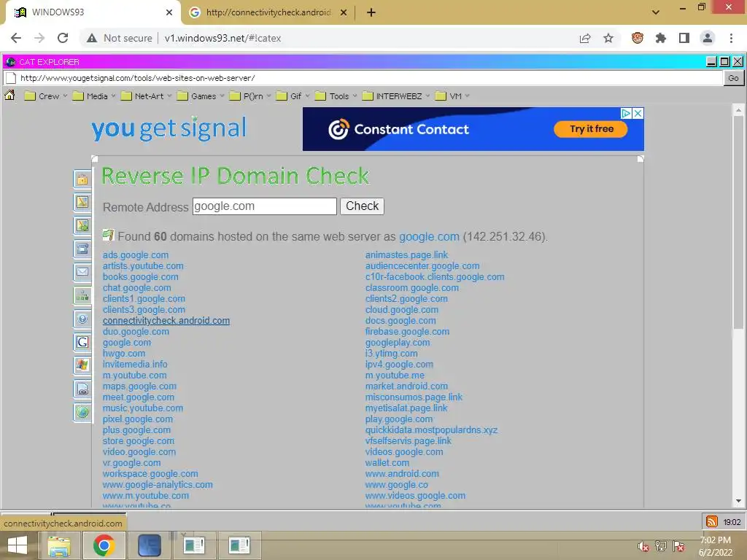Screen dimensions: 747x560
Task: Click the muted volume tray icon
Action: point(643,546)
